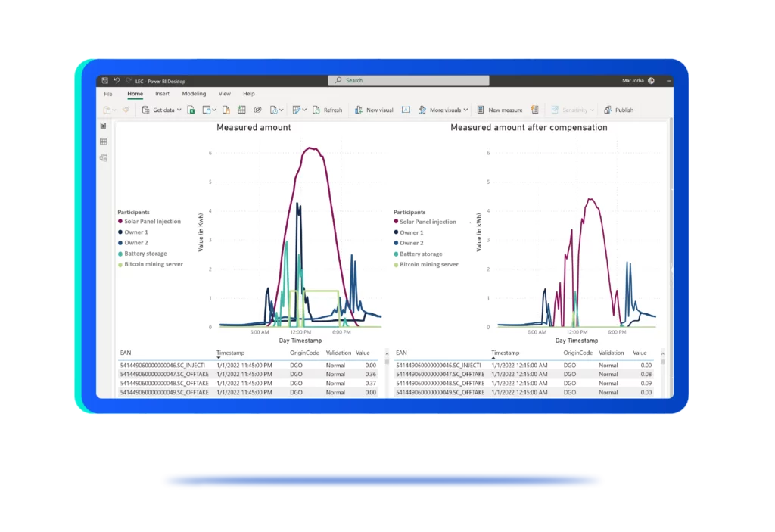Expand the Get data dropdown arrow

tap(179, 110)
